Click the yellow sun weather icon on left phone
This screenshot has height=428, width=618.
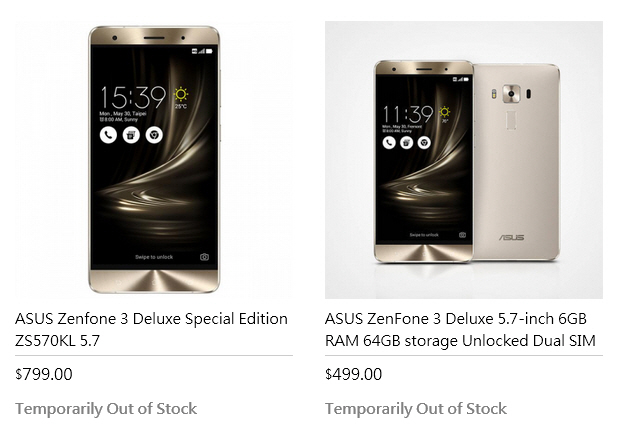(181, 94)
